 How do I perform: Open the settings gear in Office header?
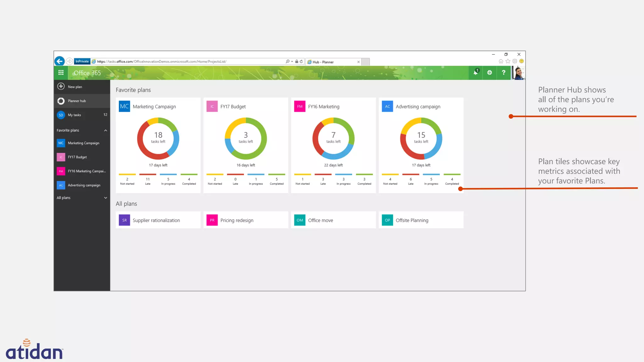[x=490, y=73]
